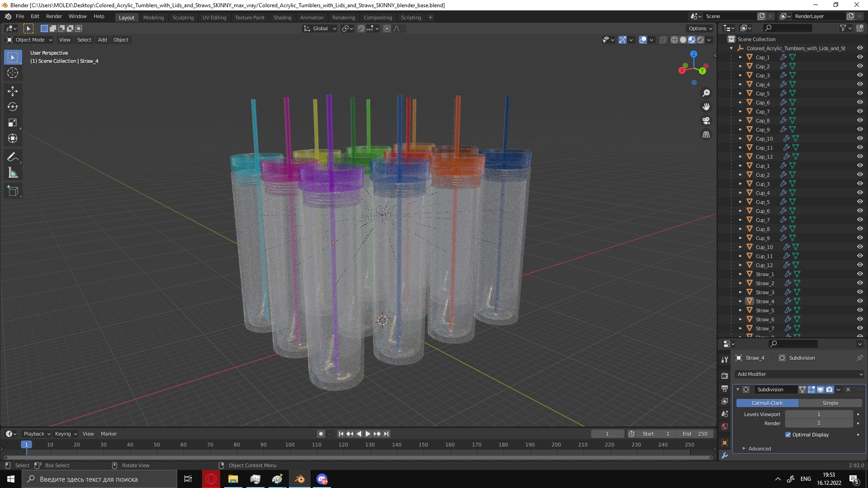The width and height of the screenshot is (868, 488).
Task: Open the Add Modifier dropdown
Action: tap(799, 374)
